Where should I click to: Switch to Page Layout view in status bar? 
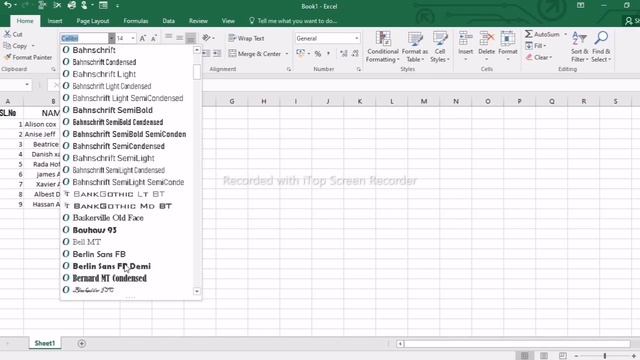tap(544, 356)
